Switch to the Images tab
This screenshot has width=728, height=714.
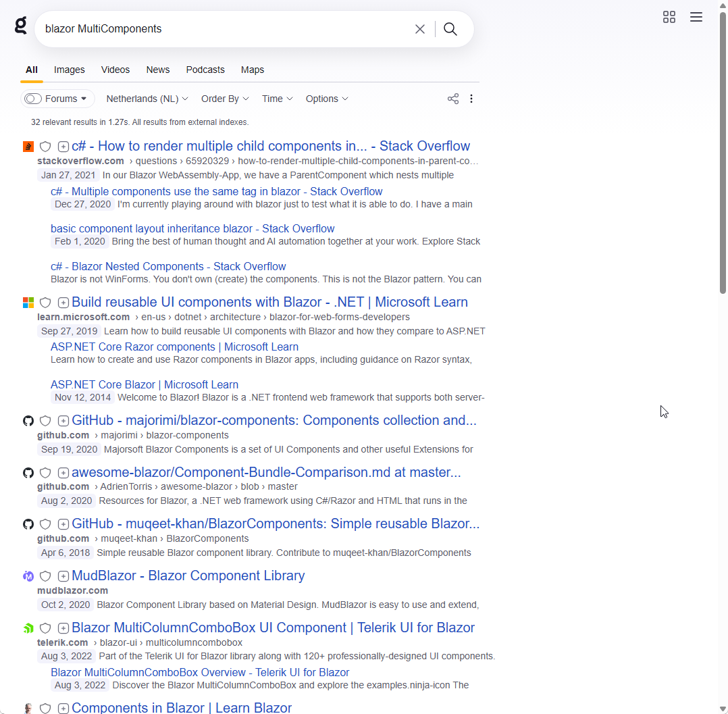69,70
